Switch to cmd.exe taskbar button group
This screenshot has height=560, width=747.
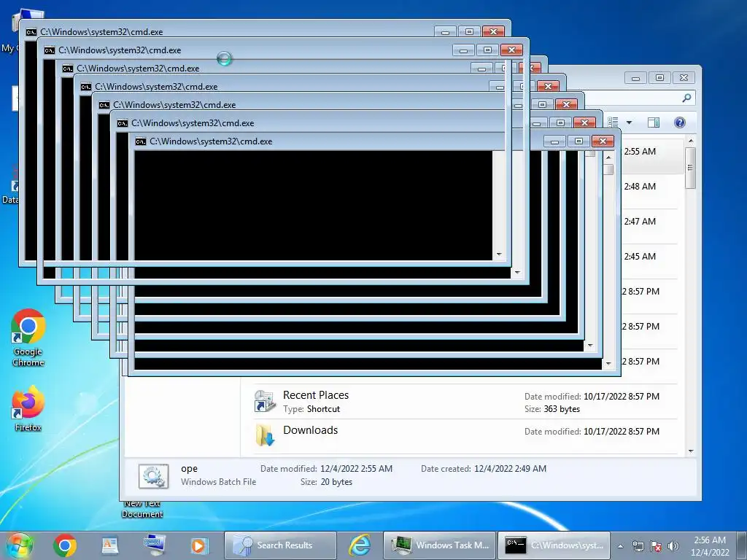pyautogui.click(x=554, y=545)
